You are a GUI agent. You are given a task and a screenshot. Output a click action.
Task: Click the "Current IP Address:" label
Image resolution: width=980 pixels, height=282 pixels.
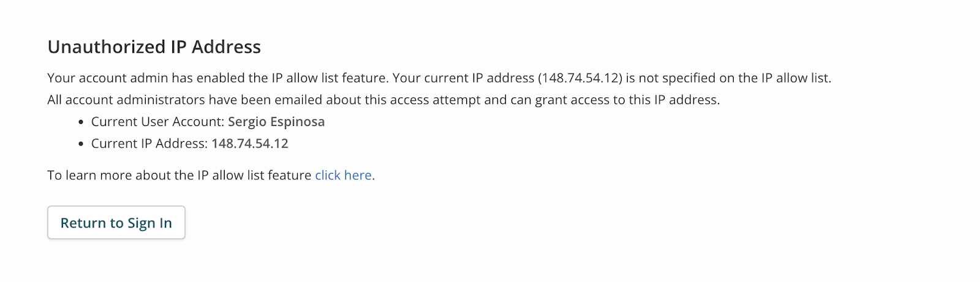(x=149, y=144)
